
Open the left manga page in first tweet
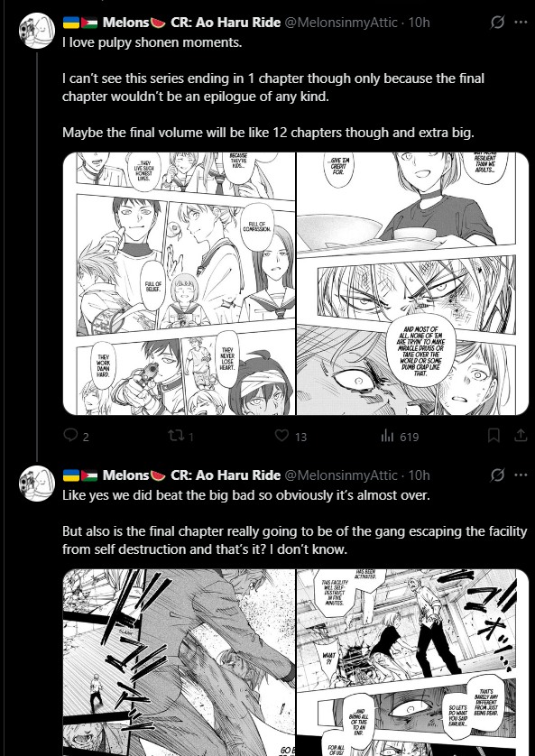pos(179,283)
